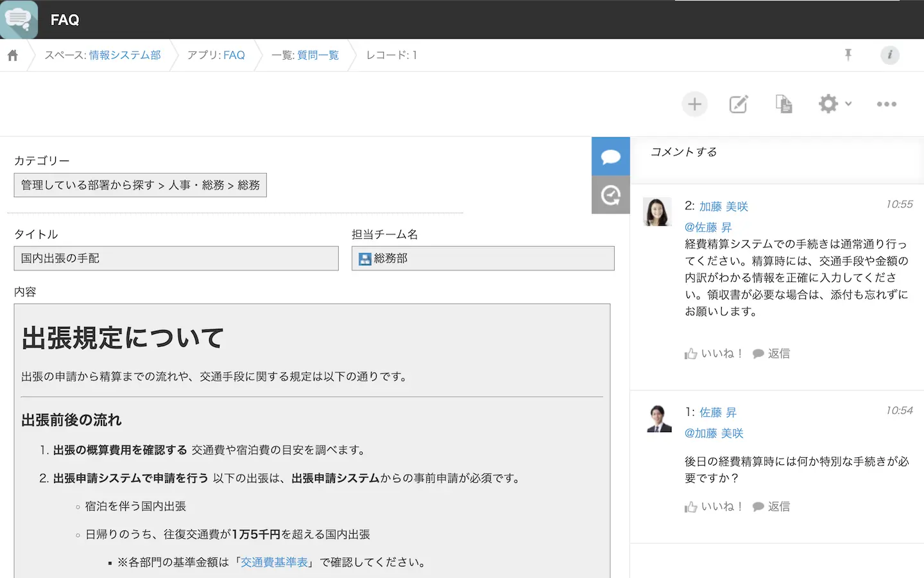Screen dimensions: 924x578
Task: Show the comments panel tab
Action: point(610,156)
